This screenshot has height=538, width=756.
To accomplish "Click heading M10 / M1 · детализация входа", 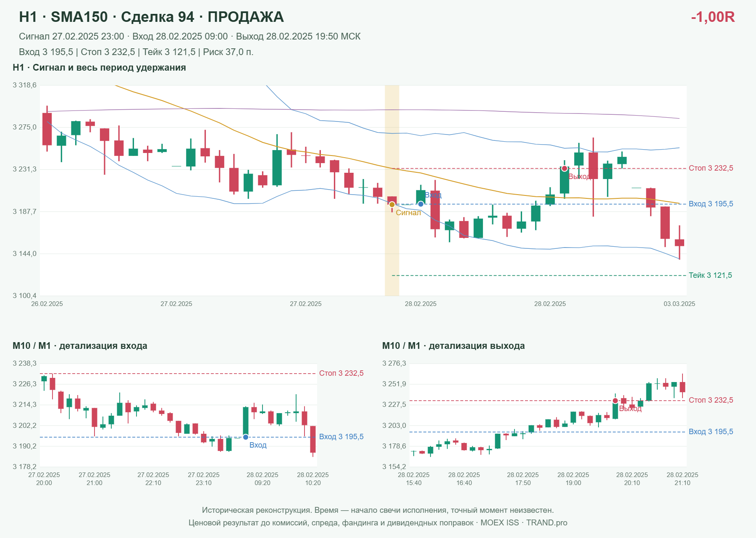I will point(80,346).
